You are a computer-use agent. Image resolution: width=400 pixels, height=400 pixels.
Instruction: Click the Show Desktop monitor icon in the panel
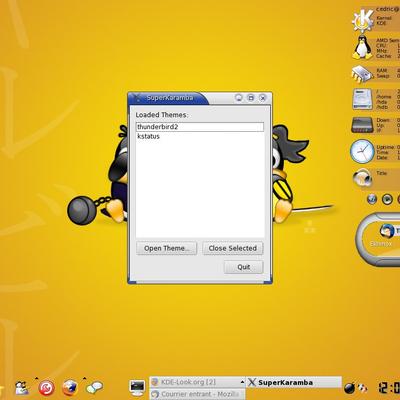pyautogui.click(x=137, y=388)
